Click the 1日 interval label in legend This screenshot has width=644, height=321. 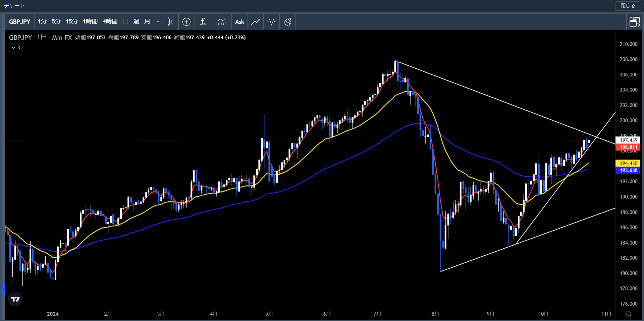coord(42,37)
